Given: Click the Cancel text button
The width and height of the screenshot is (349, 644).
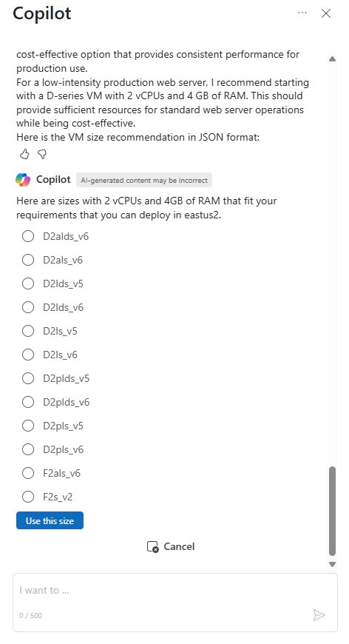Looking at the screenshot, I should [179, 547].
